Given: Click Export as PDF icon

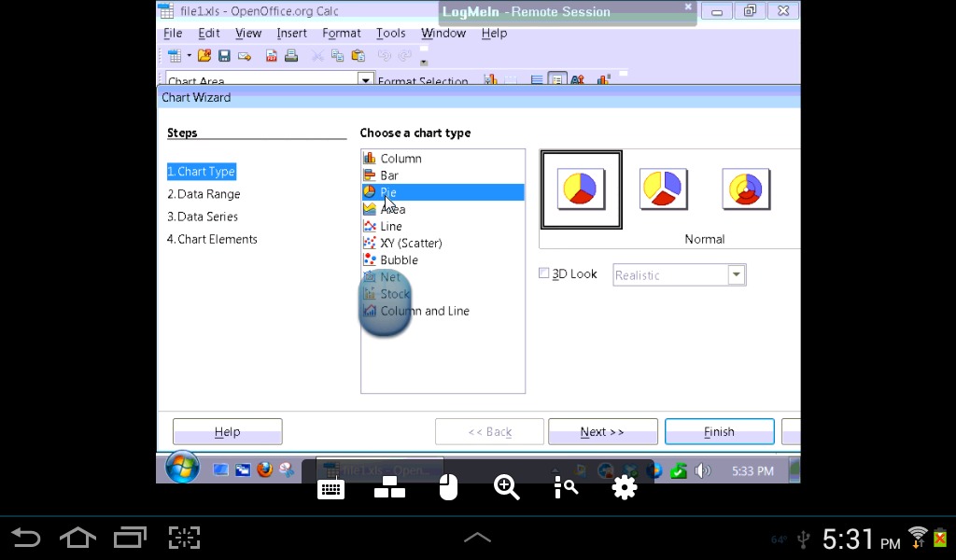Looking at the screenshot, I should tap(272, 56).
